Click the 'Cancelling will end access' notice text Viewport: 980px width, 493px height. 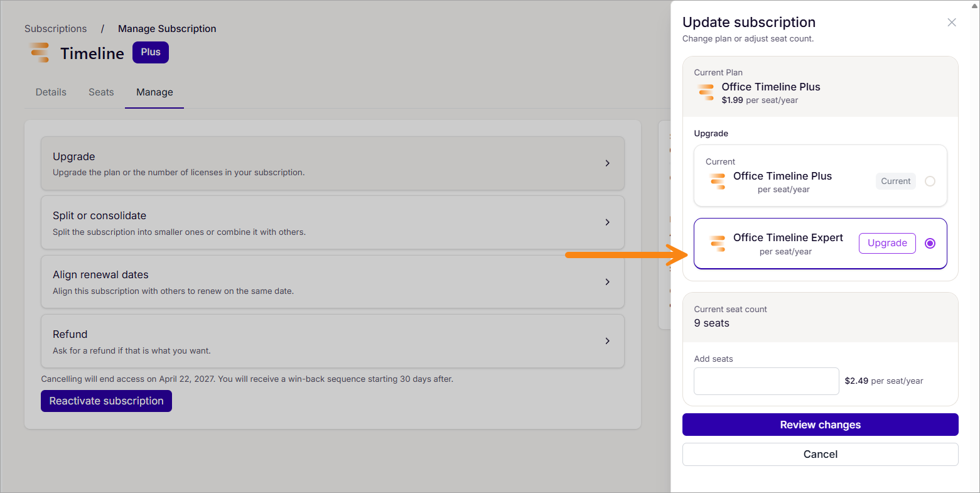click(x=247, y=379)
